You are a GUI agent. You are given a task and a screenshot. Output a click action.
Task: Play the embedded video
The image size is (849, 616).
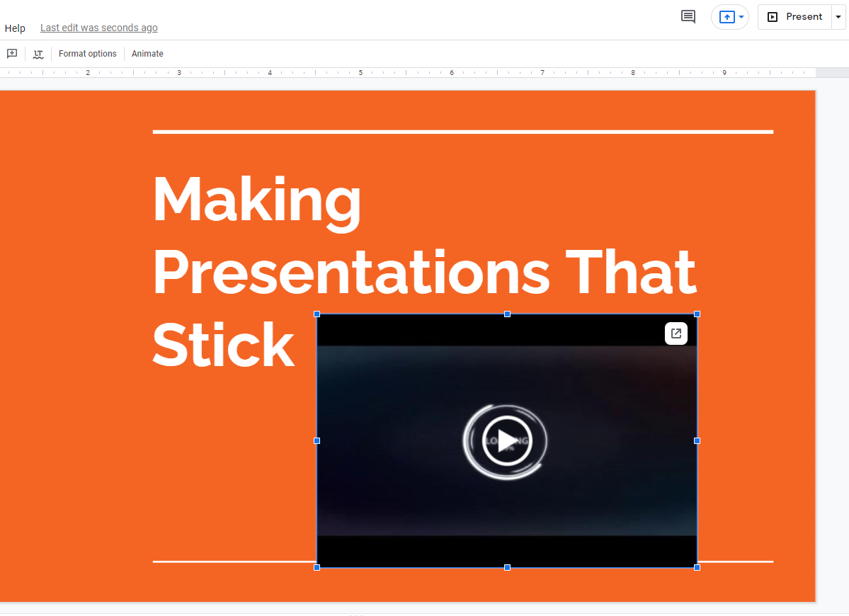[506, 440]
